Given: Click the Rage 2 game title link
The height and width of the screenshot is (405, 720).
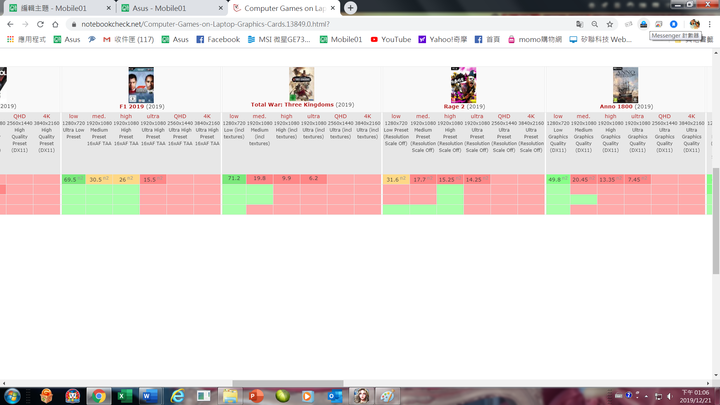Looking at the screenshot, I should pos(454,107).
